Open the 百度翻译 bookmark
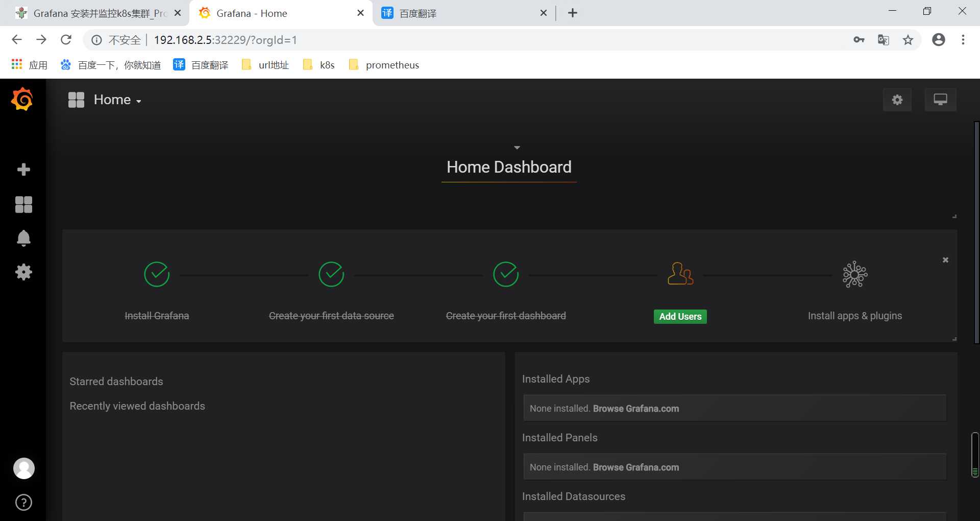The width and height of the screenshot is (980, 521). [201, 65]
